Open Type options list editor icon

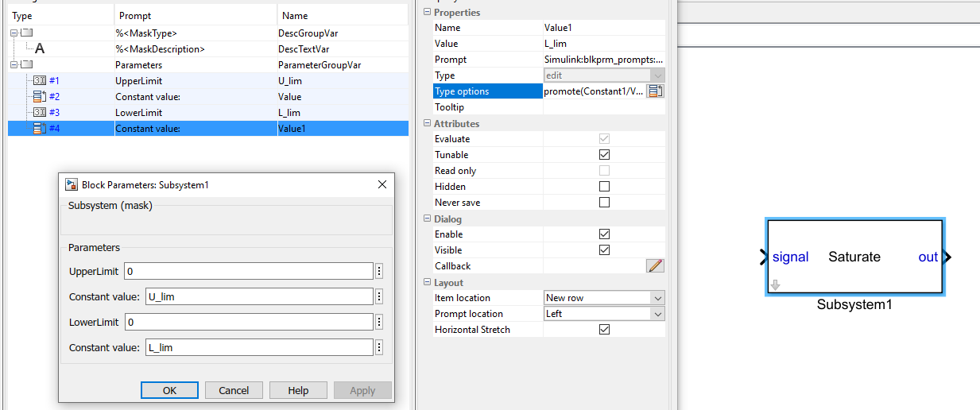pyautogui.click(x=655, y=91)
